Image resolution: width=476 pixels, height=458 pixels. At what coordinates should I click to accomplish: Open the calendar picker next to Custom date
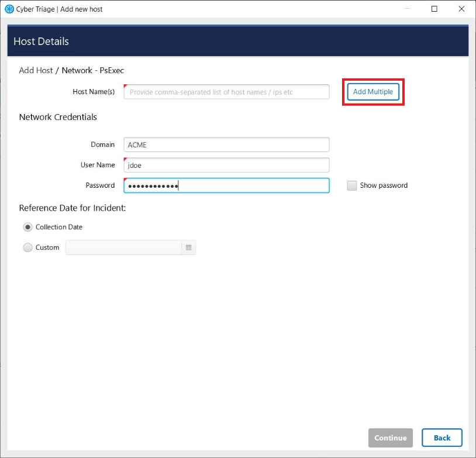[189, 248]
